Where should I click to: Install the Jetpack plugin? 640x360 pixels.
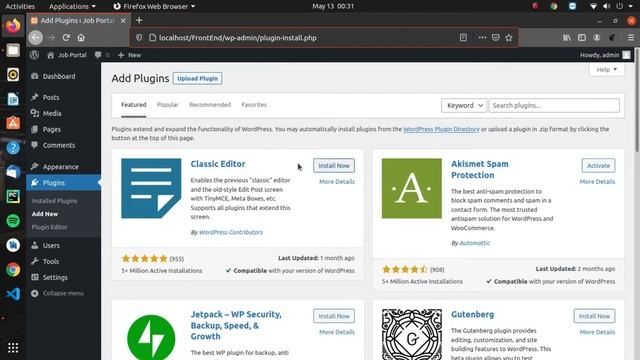click(334, 316)
